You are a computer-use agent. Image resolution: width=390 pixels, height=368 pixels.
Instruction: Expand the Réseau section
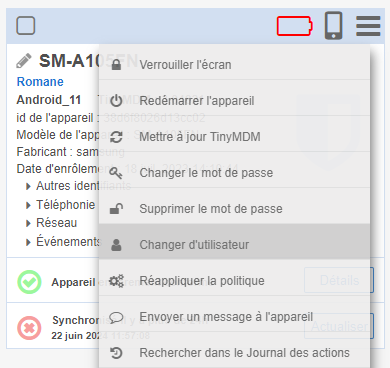point(52,223)
